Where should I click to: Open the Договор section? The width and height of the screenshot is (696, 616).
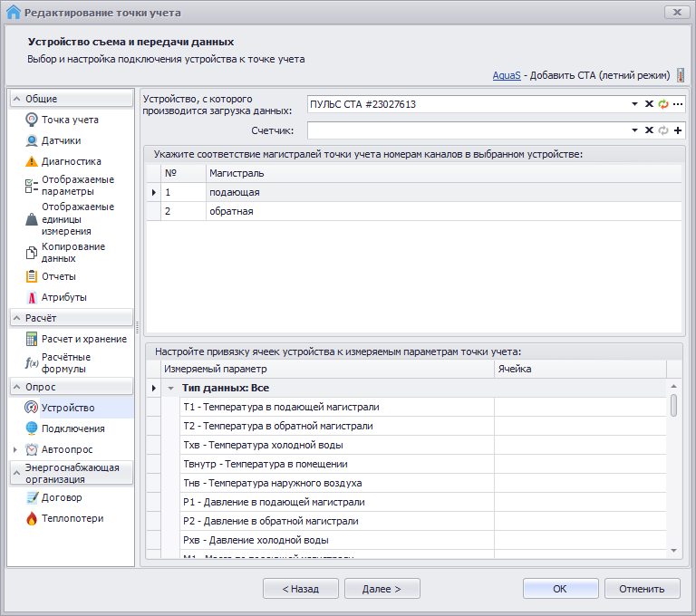click(62, 497)
